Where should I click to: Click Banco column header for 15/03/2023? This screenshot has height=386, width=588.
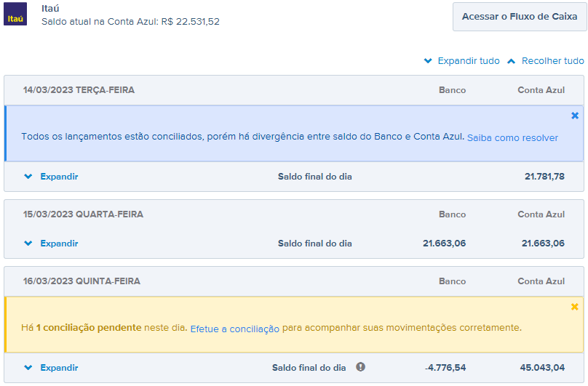[452, 214]
